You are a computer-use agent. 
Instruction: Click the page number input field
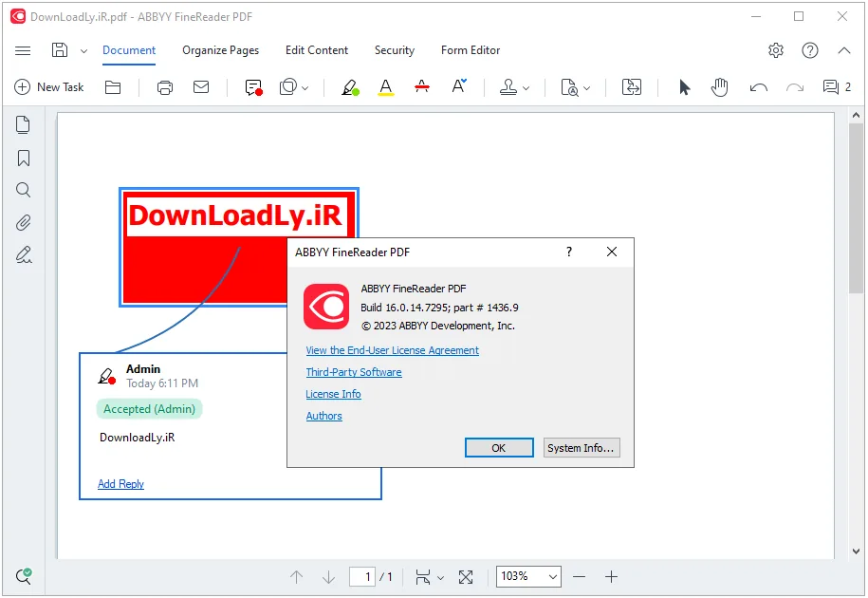(362, 576)
